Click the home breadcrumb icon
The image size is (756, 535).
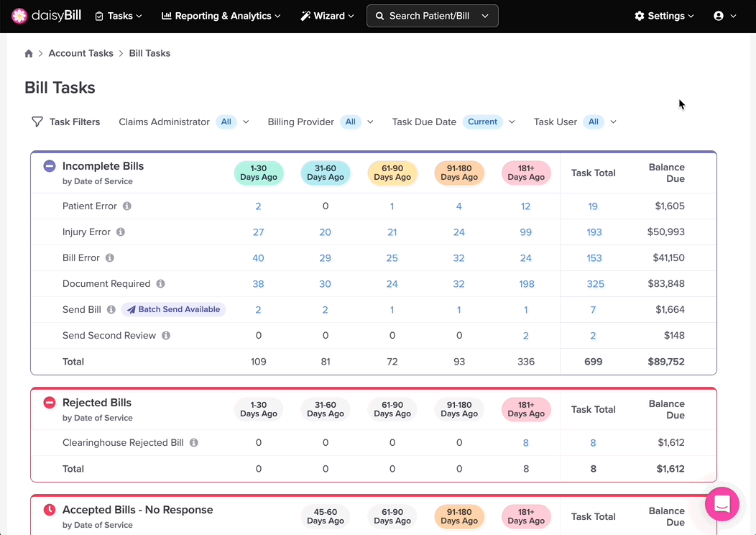tap(29, 52)
